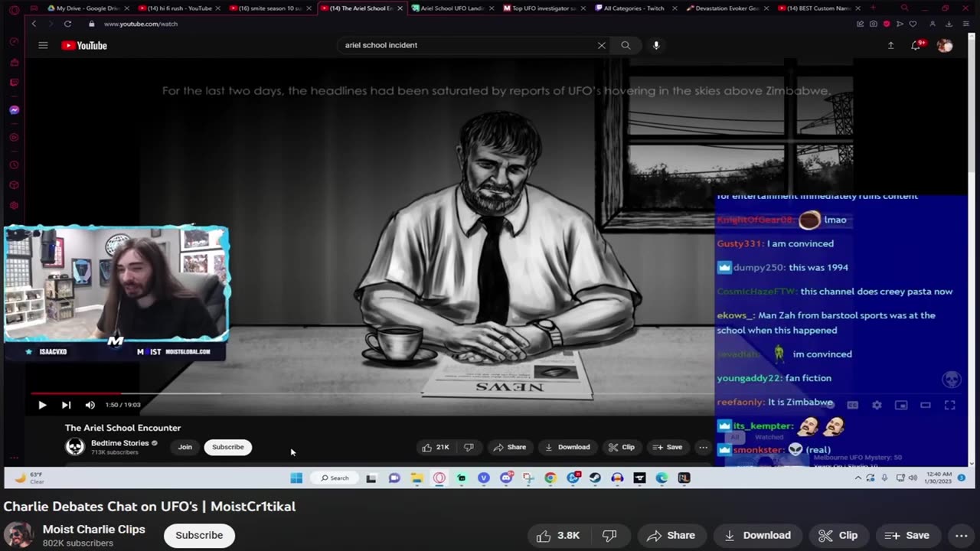
Task: Clip the 3.8K-like video
Action: pyautogui.click(x=838, y=536)
